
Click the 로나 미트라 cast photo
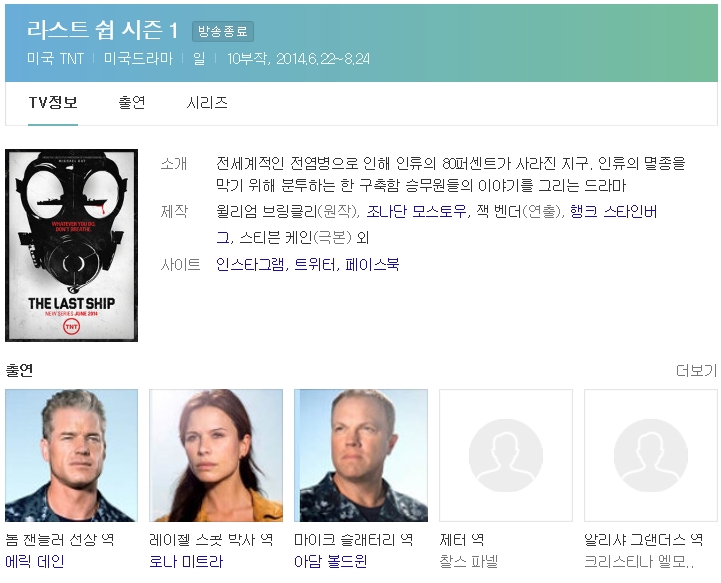pyautogui.click(x=216, y=455)
